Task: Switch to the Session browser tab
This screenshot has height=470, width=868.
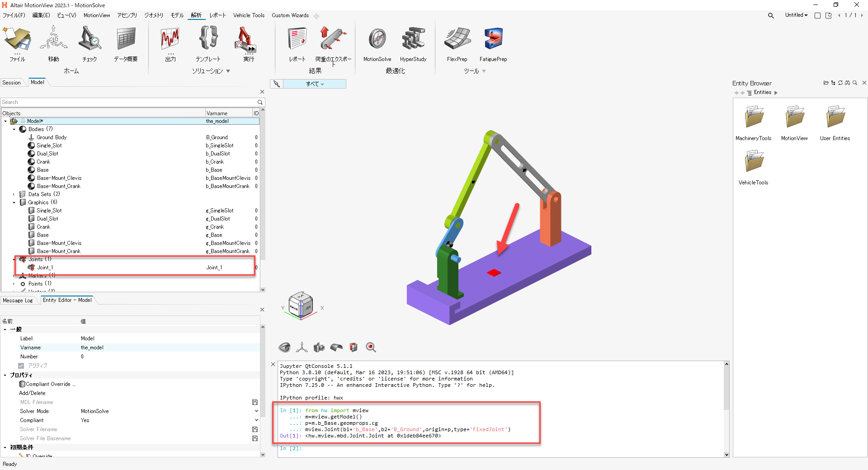Action: 11,83
